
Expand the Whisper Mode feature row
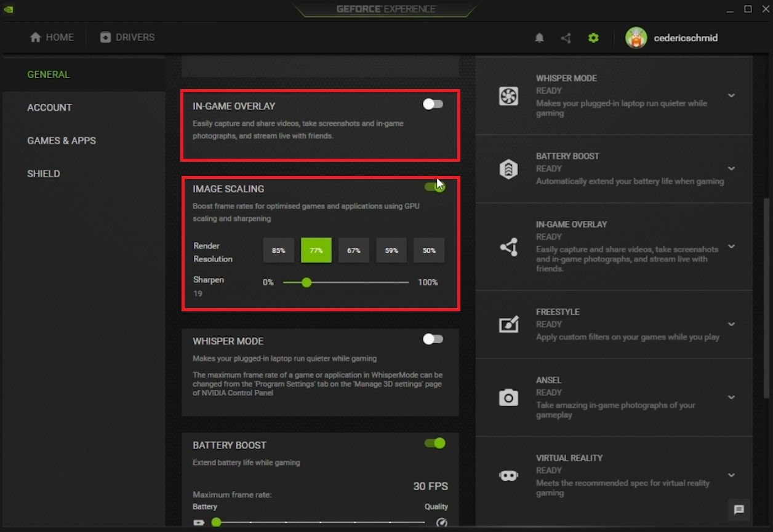coord(731,96)
